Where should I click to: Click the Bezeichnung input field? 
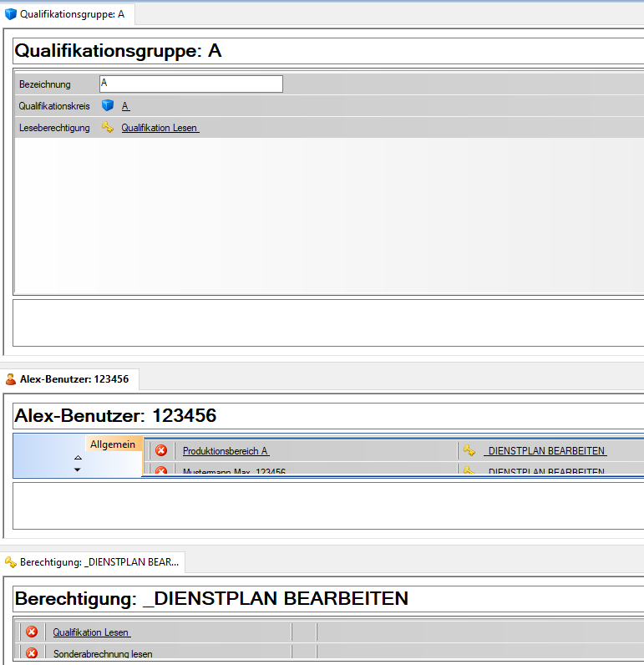coord(190,84)
